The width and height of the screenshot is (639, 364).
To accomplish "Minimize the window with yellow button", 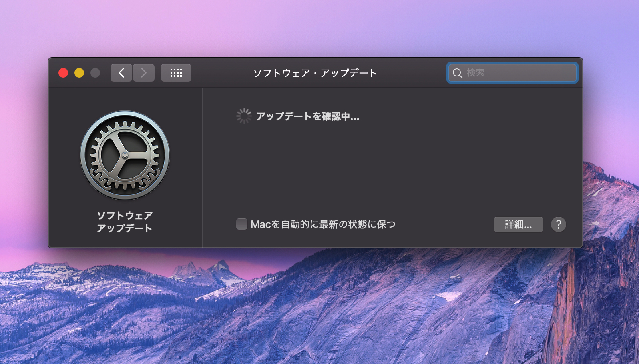I will click(79, 73).
